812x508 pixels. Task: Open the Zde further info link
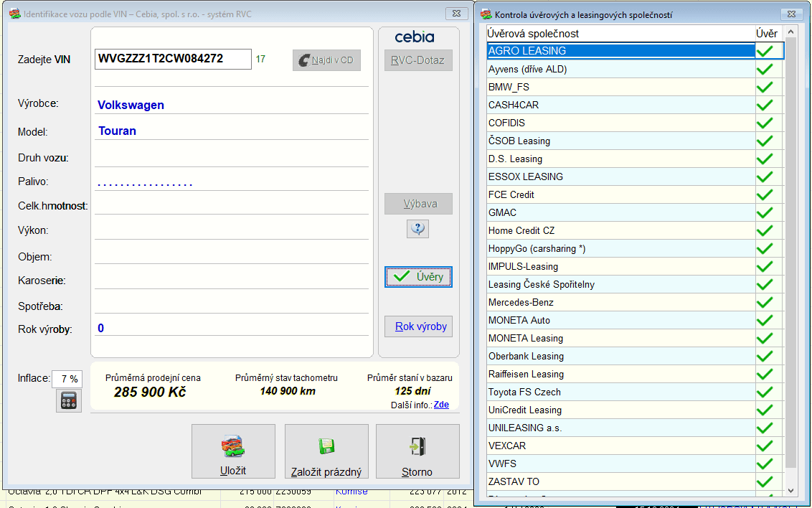441,405
